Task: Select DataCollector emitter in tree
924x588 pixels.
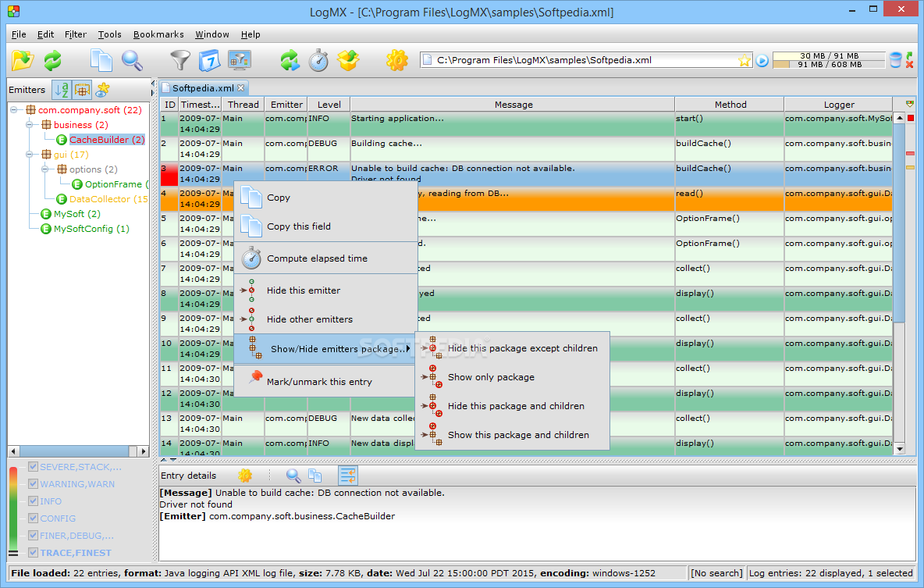Action: 108,199
